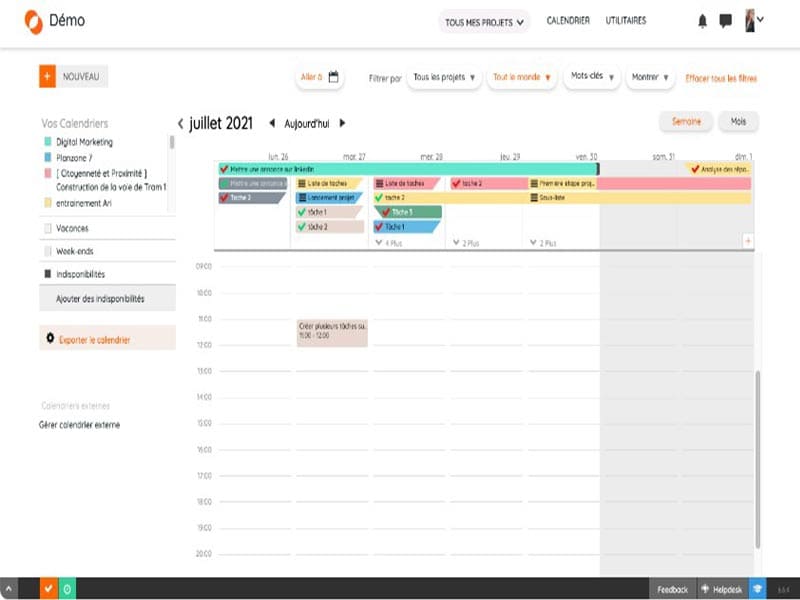Open the 'Créer plusieurs tâches' event at 11:00
The height and width of the screenshot is (600, 800).
[x=332, y=333]
